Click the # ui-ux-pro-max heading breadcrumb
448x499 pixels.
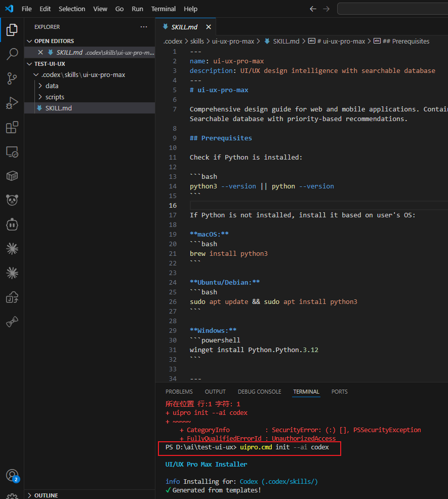pos(337,42)
